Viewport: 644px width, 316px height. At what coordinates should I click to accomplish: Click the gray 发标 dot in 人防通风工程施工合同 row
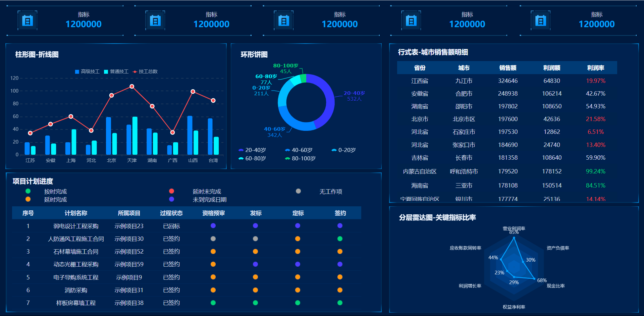point(255,239)
